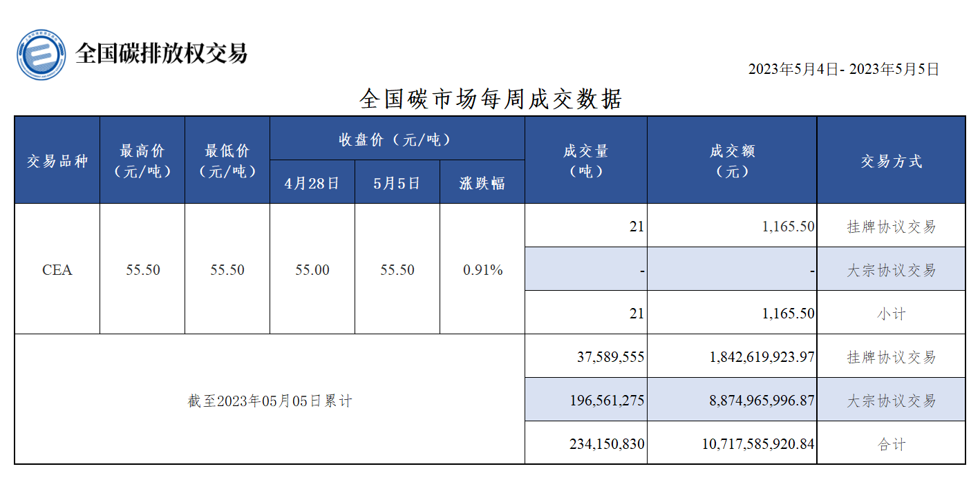Viewport: 980px width, 480px height.
Task: Click the 截至2023年05月05日累计 cell
Action: point(270,400)
